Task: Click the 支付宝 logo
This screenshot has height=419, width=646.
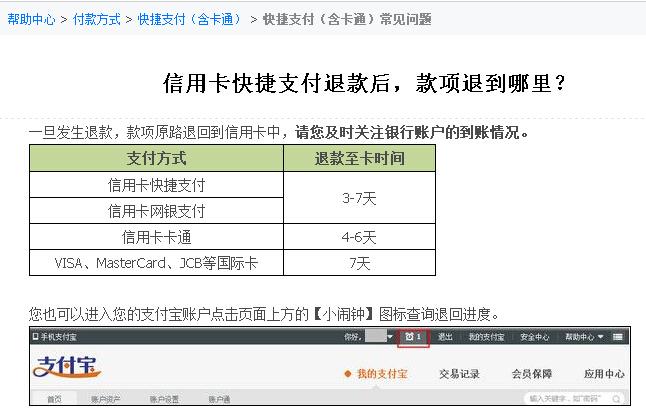Action: [67, 367]
